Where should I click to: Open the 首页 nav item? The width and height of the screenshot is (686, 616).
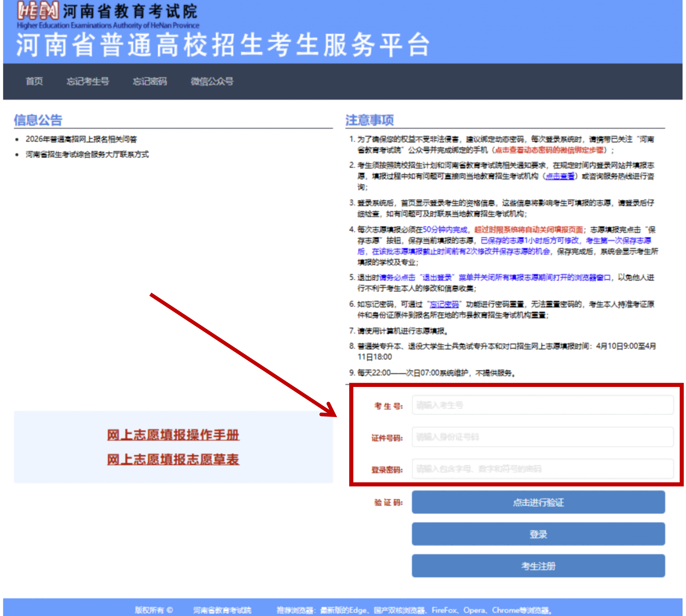(x=34, y=81)
